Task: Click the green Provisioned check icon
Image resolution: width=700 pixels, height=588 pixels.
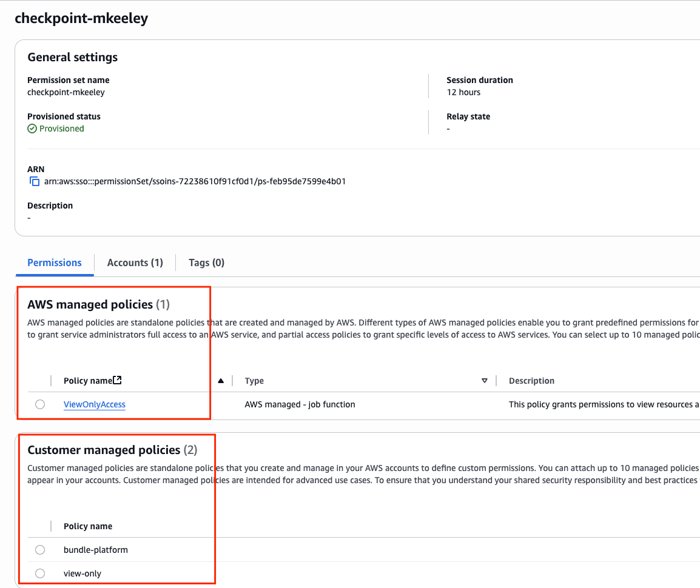Action: click(32, 129)
